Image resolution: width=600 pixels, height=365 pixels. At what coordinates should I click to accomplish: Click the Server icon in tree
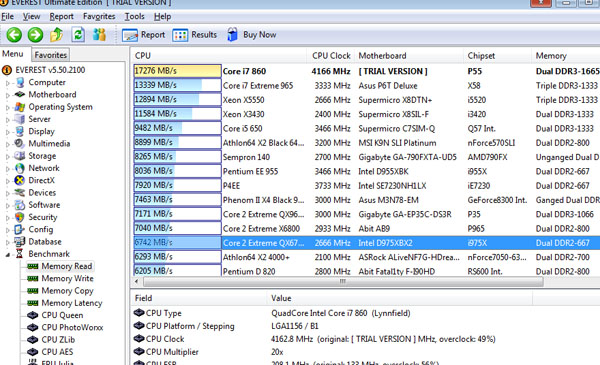click(20, 119)
